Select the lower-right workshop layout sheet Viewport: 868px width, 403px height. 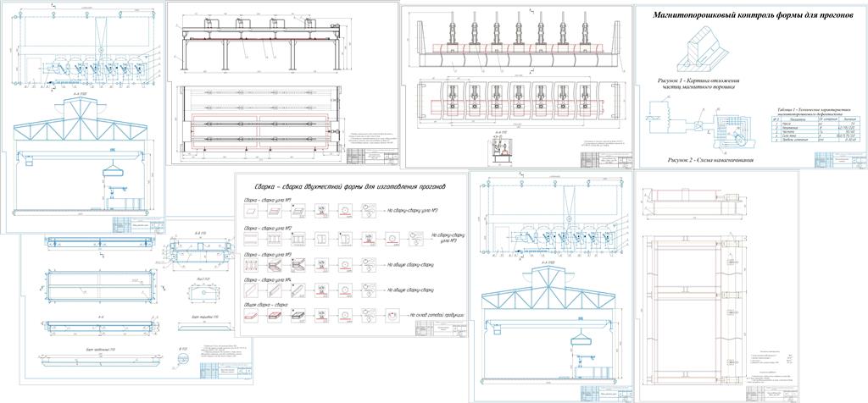[x=551, y=286]
